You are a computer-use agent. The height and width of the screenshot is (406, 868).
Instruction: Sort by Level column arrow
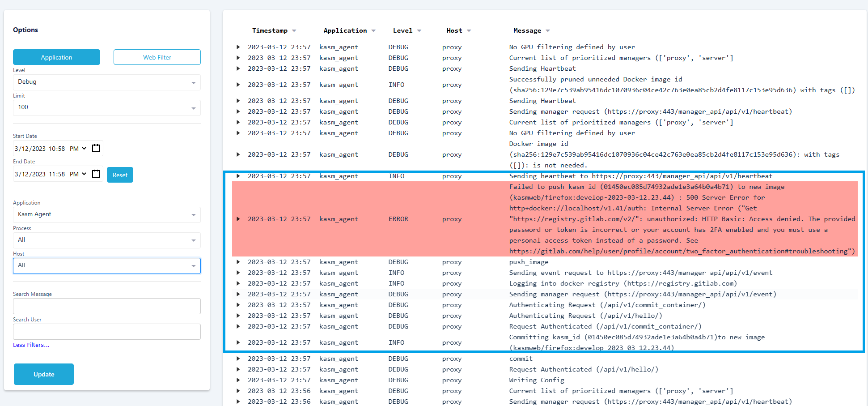coord(419,31)
